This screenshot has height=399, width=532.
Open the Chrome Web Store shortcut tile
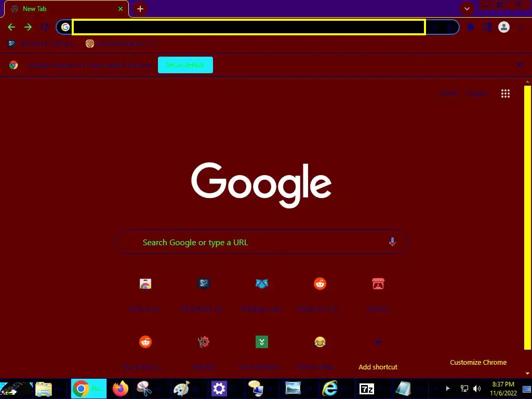(145, 294)
